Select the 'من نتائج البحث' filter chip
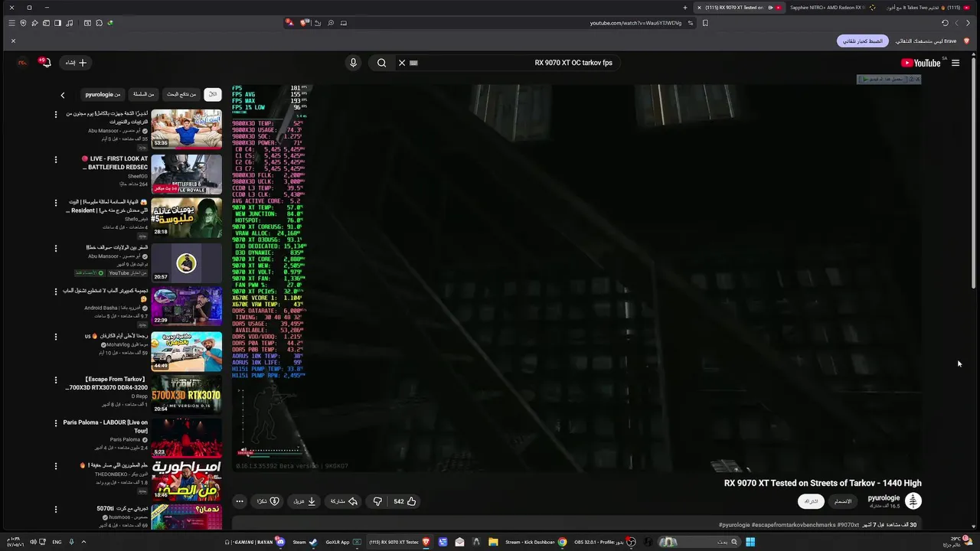Viewport: 980px width, 551px height. pos(181,95)
